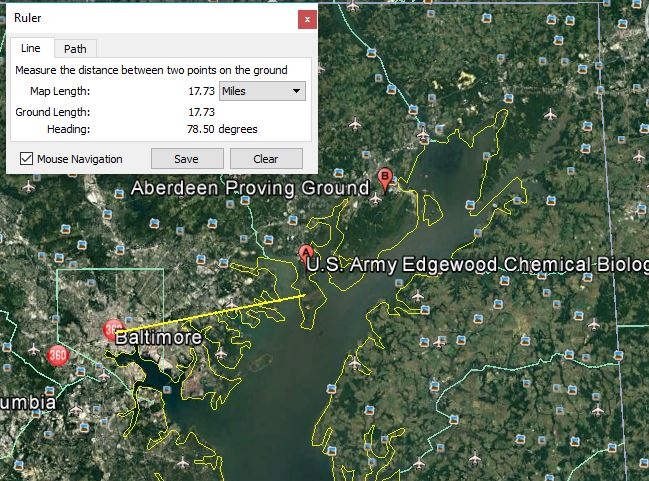Open the Miles unit dropdown
The width and height of the screenshot is (649, 481).
tap(262, 91)
